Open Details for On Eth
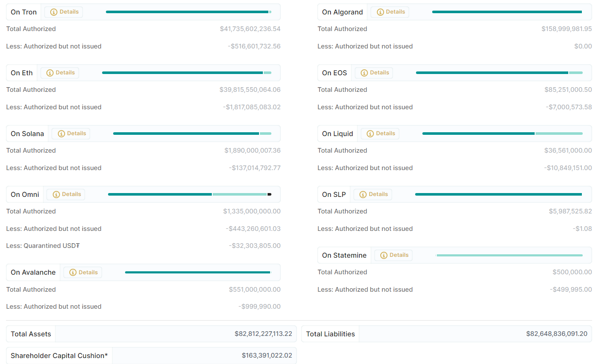The height and width of the screenshot is (364, 604). coord(60,73)
